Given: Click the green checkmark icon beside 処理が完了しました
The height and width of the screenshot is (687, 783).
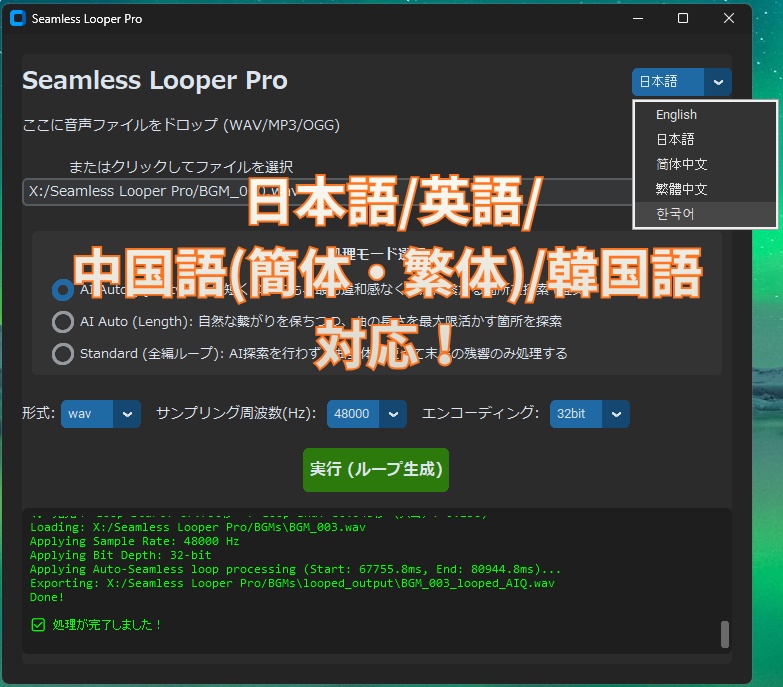Looking at the screenshot, I should pyautogui.click(x=38, y=625).
